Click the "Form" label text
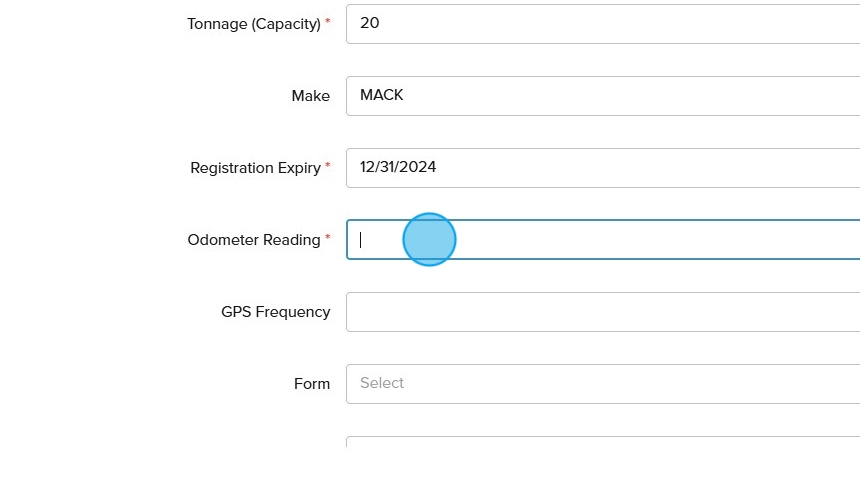Screen dimensions: 860x481 311,384
